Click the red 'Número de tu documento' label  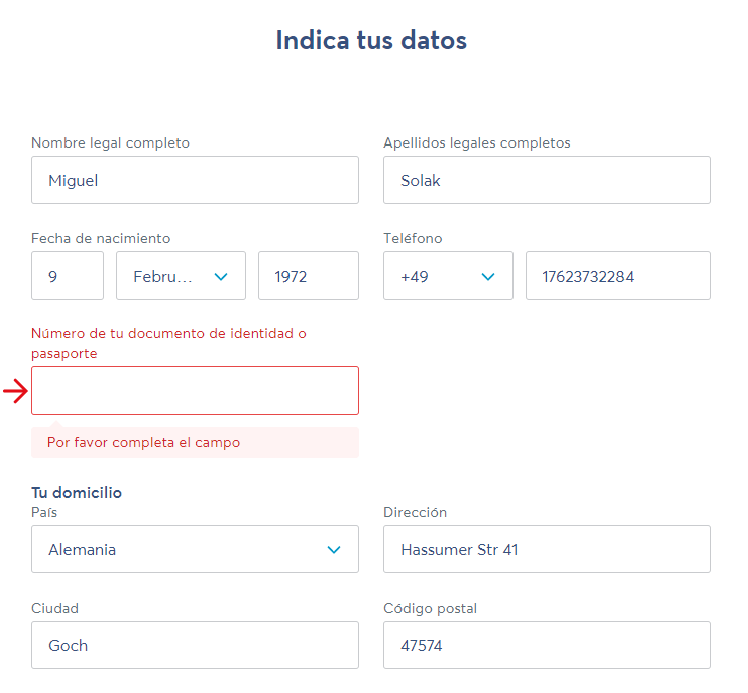tap(168, 343)
